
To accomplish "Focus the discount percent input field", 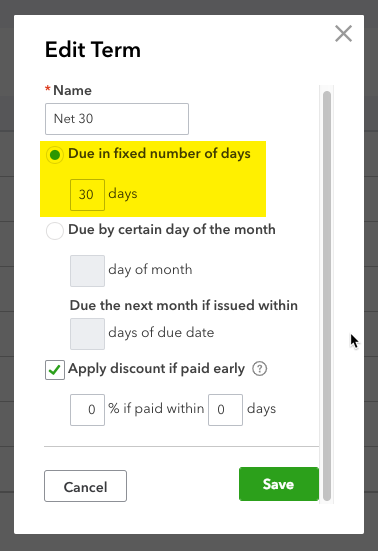I will pyautogui.click(x=87, y=410).
